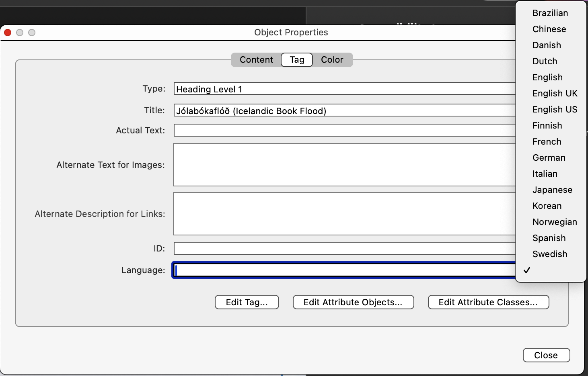
Task: Select Swedish at bottom of language list
Action: click(549, 254)
